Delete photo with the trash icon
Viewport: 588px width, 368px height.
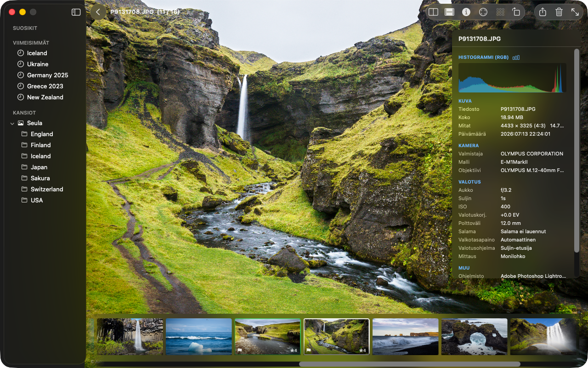pos(559,12)
